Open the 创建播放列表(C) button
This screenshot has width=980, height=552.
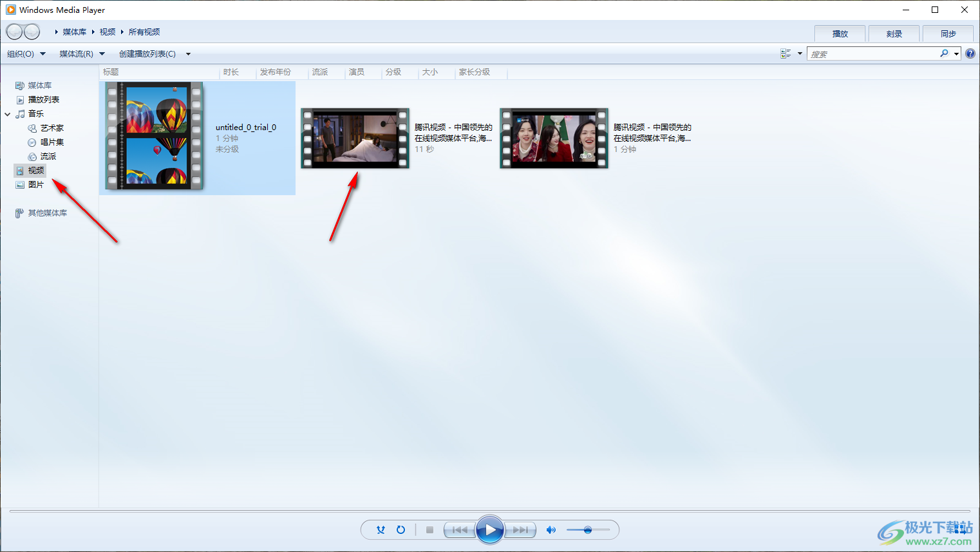click(147, 54)
